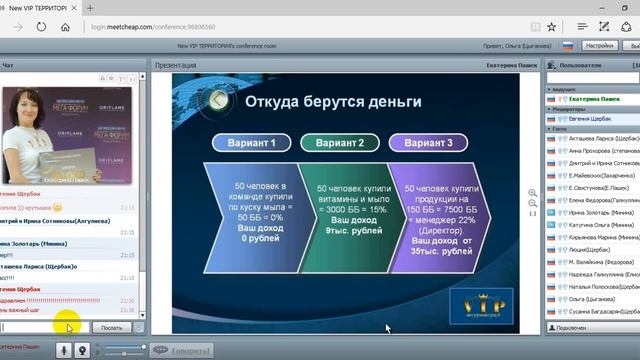The width and height of the screenshot is (640, 360).
Task: Go to the browser home page
Action: pos(65,27)
